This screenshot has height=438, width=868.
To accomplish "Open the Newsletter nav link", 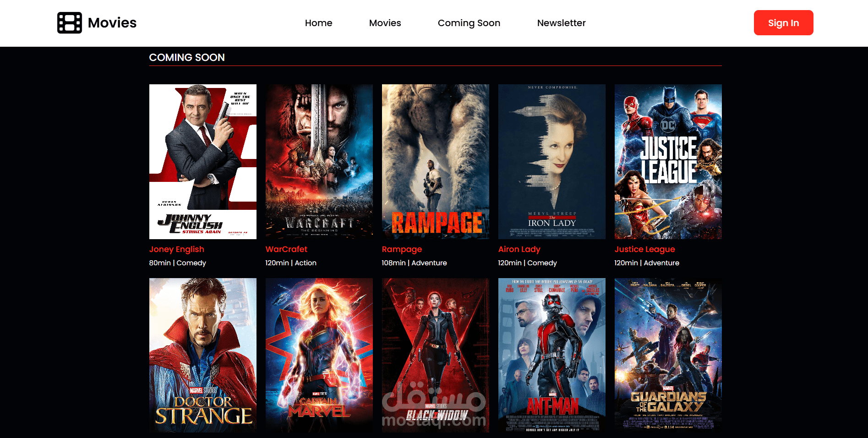I will (x=562, y=23).
